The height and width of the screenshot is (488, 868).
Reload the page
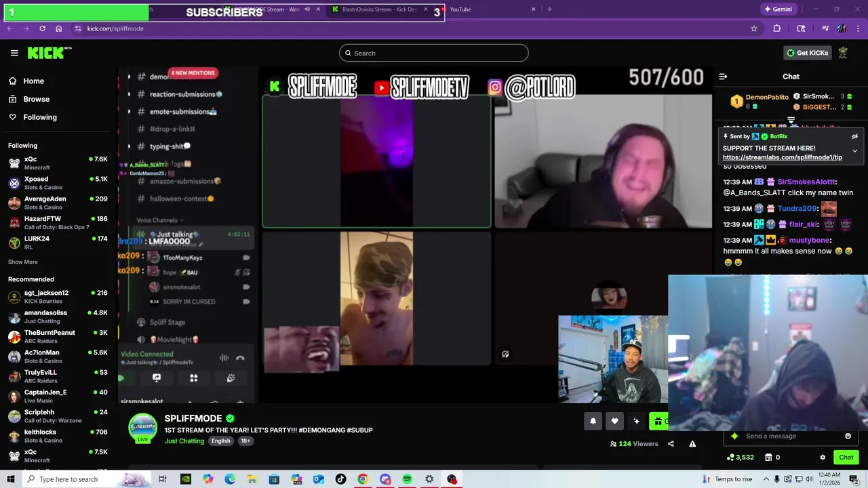coord(42,28)
